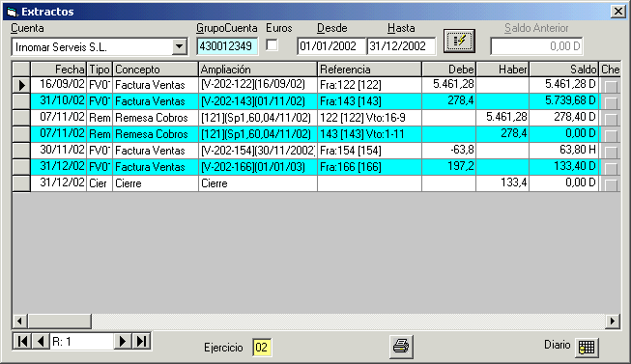This screenshot has width=631, height=364.
Task: Click cell 122 [122] Vto:16-9
Action: (369, 118)
